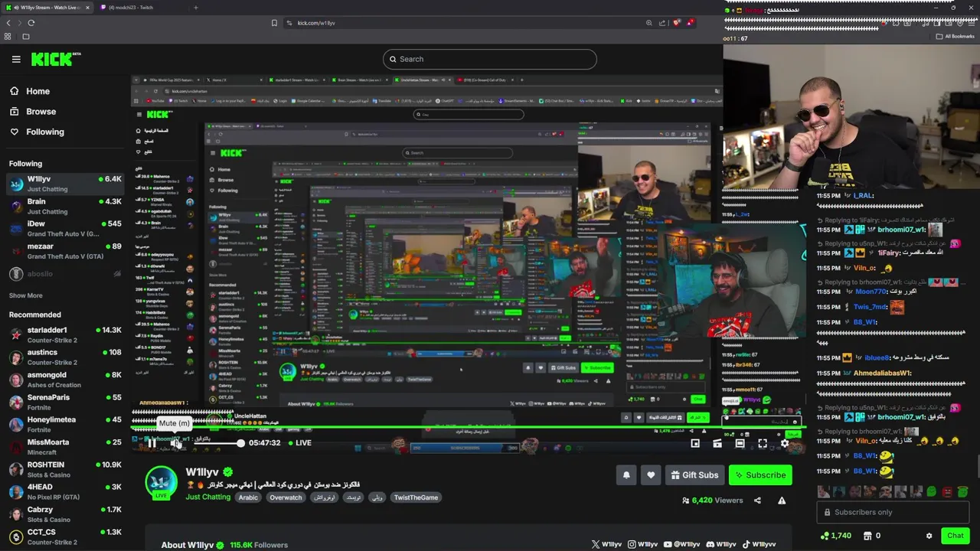Open iDew channel in Following list
Screen dimensions: 980x551
[x=65, y=228]
